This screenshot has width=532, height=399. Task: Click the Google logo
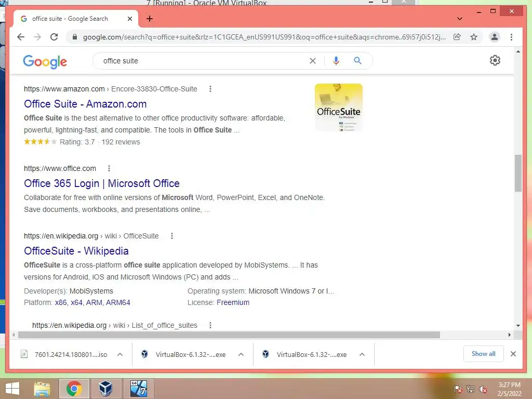tap(45, 61)
